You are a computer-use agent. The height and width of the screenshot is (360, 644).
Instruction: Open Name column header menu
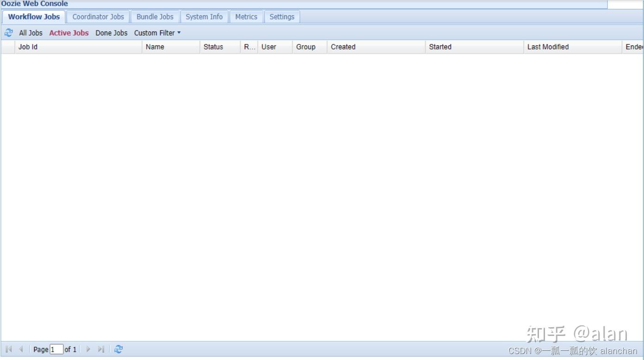(154, 47)
